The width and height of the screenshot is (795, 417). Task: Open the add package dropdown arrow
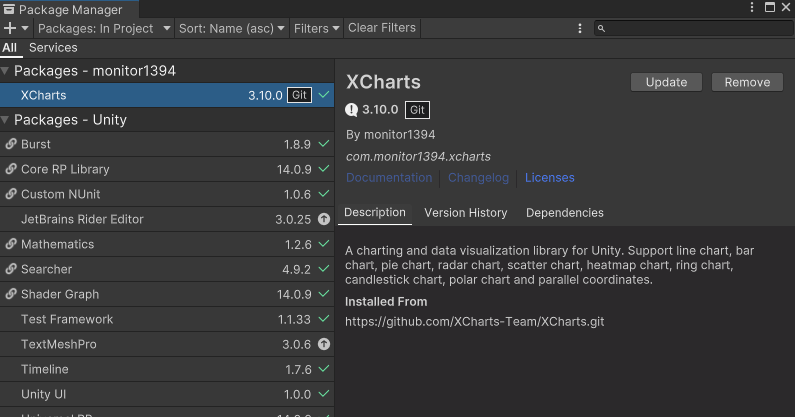point(25,28)
